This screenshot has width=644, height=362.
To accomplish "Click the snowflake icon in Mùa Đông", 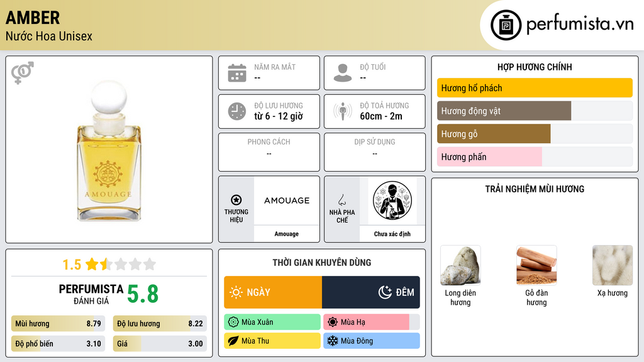I will [333, 341].
